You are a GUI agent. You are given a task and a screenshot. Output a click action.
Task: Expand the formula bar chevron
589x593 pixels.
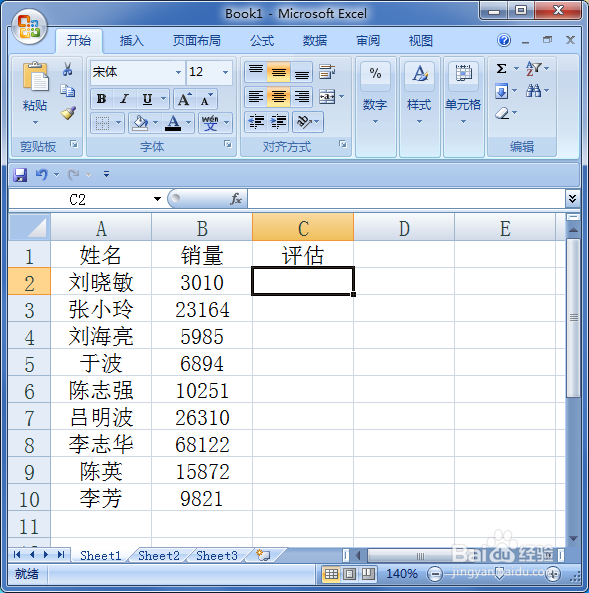click(572, 198)
